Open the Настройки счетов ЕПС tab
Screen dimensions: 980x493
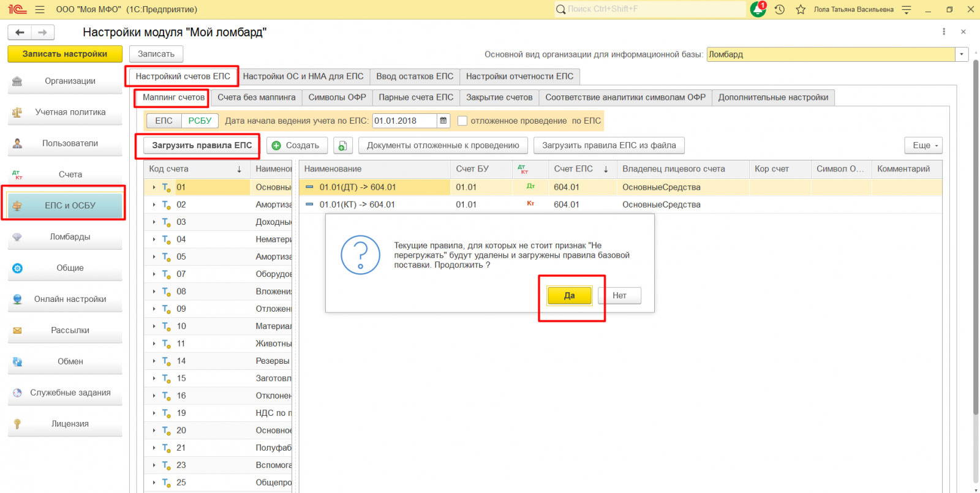pyautogui.click(x=183, y=77)
